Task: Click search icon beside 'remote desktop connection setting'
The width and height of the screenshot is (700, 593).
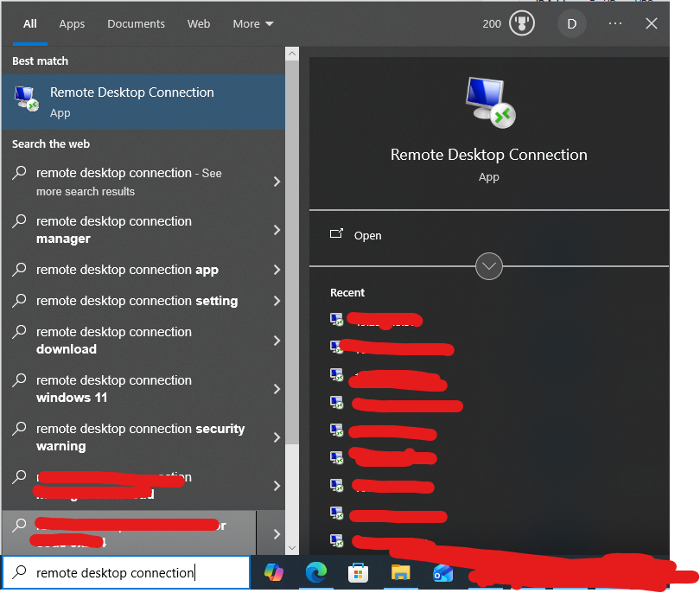Action: coord(19,301)
